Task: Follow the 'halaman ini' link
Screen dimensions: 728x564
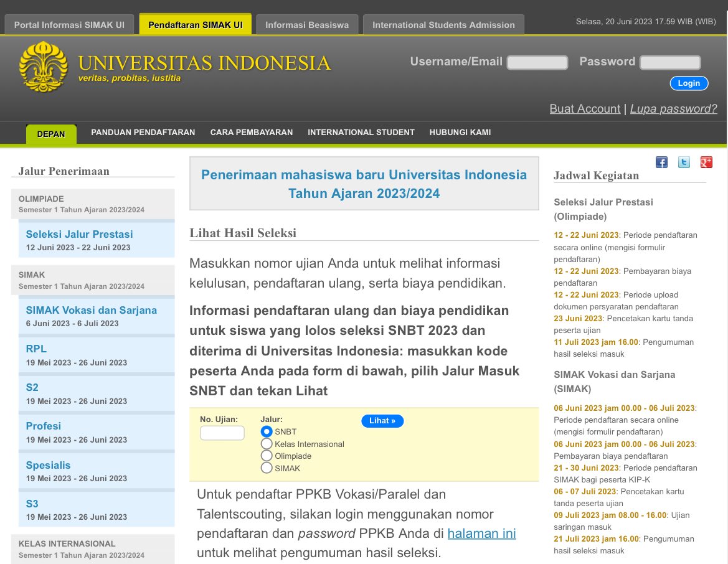Action: tap(481, 533)
